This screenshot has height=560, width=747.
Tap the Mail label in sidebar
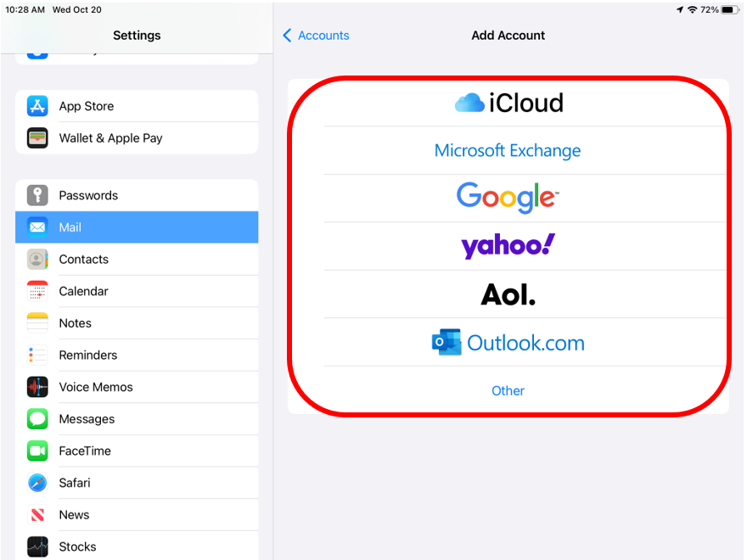(x=70, y=227)
